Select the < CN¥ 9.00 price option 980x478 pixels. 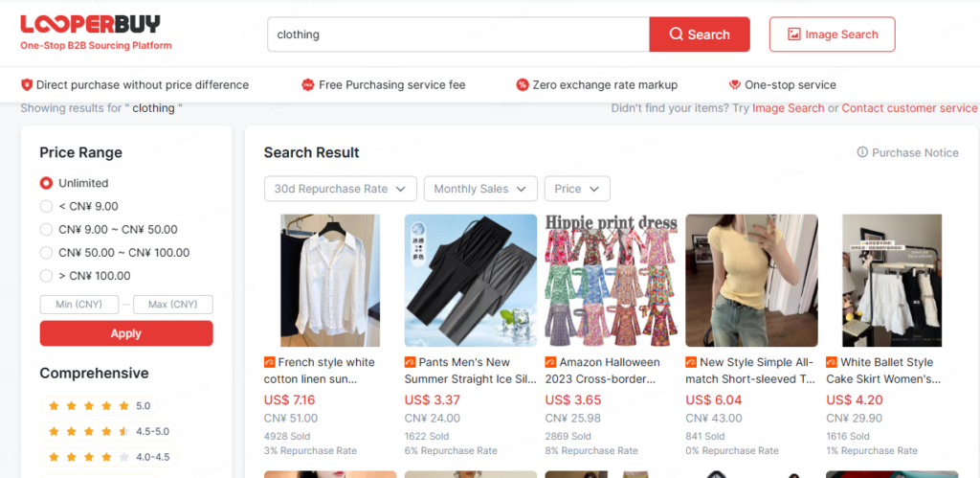coord(46,207)
